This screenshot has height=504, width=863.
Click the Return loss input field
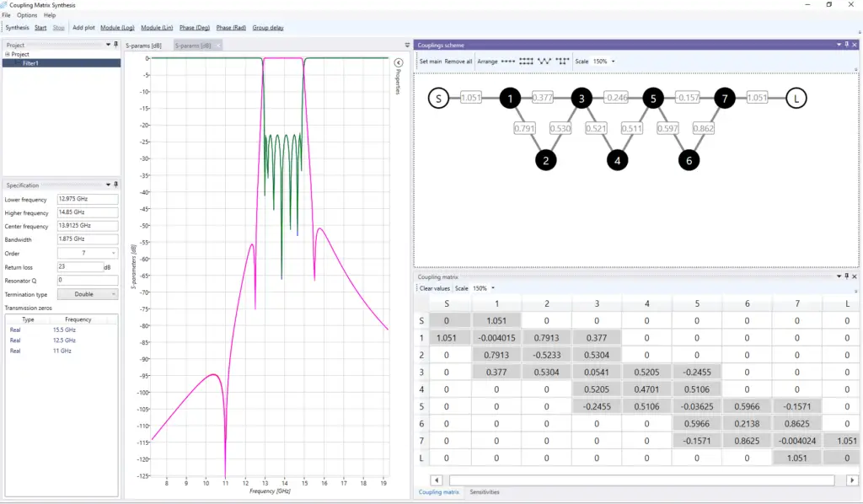click(x=79, y=266)
